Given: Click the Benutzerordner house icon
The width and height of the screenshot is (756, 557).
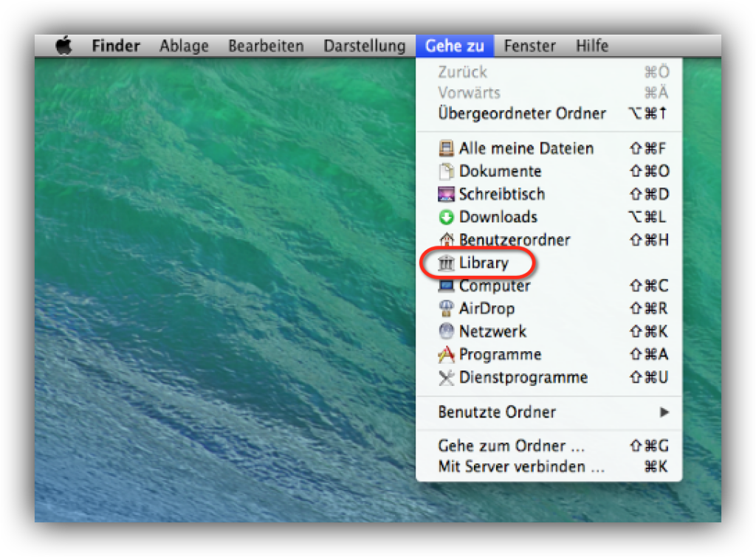Looking at the screenshot, I should [x=446, y=240].
